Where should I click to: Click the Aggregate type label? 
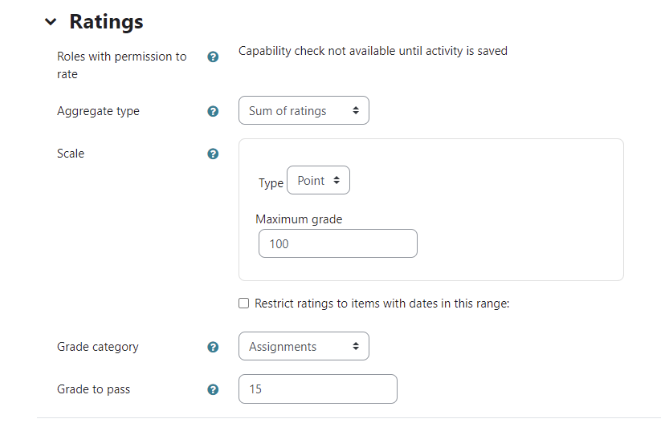(98, 111)
